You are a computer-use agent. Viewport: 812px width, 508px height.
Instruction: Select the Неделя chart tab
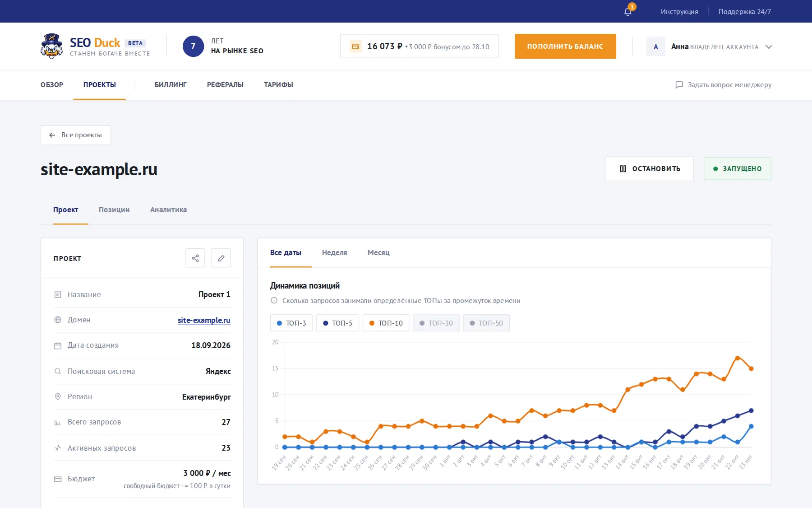335,252
